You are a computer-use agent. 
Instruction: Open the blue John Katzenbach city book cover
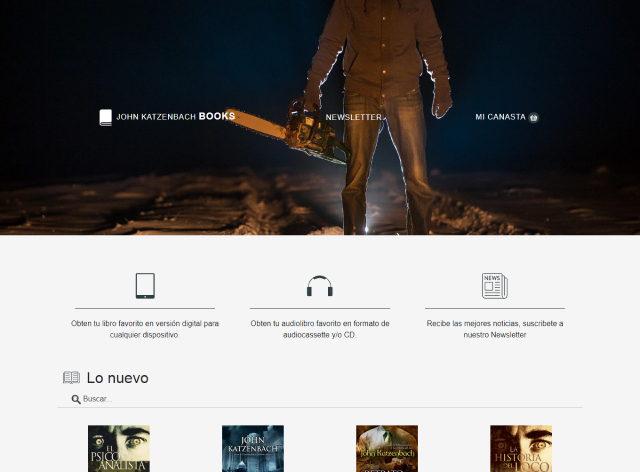253,448
